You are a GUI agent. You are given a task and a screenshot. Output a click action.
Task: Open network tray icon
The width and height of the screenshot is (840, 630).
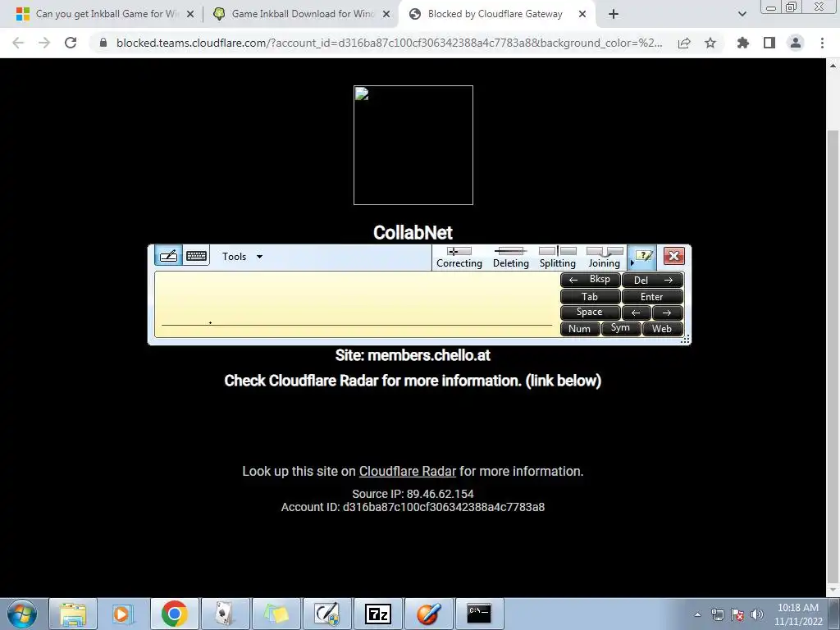(717, 614)
